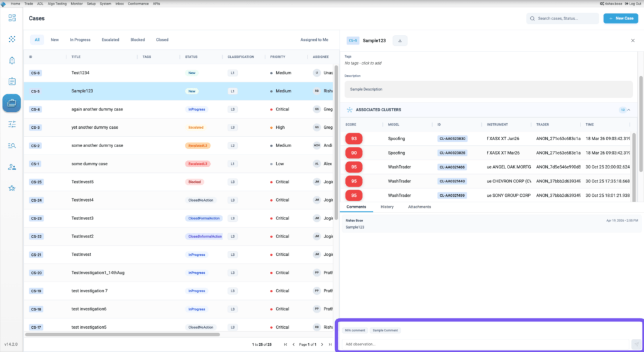The image size is (644, 352).
Task: Open the sliders settings icon in sidebar
Action: click(x=12, y=124)
